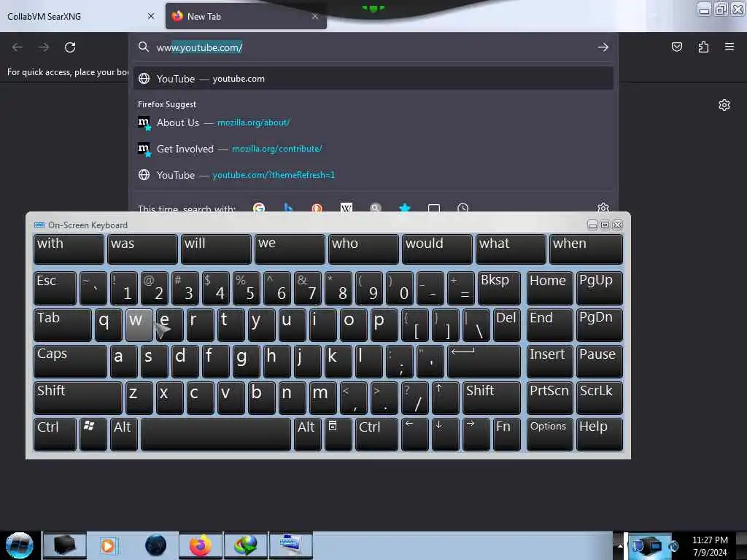The image size is (747, 560).
Task: Toggle right Shift key on keyboard
Action: point(491,397)
